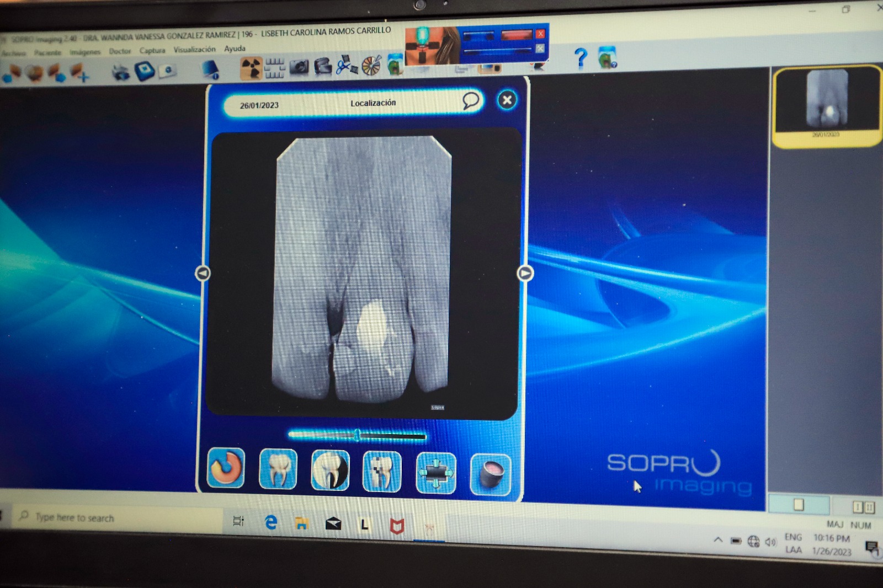
Task: Click the I view-mode button
Action: tap(858, 506)
